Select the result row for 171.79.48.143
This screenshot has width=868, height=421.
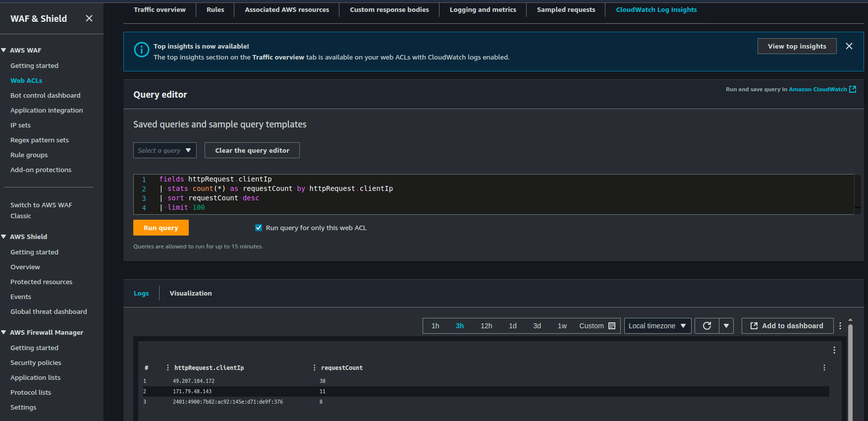tap(486, 391)
